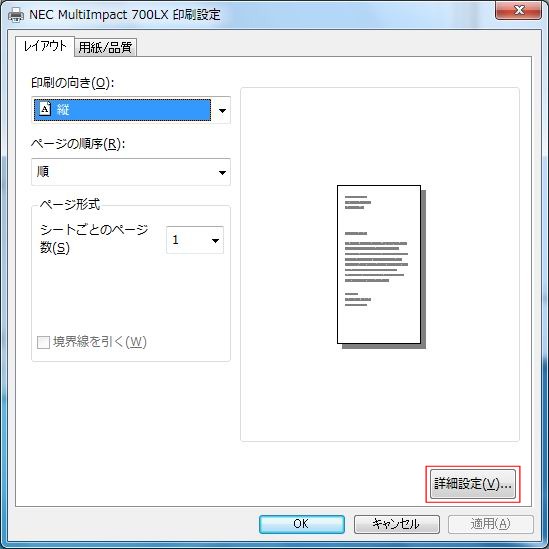This screenshot has width=549, height=549.
Task: Click the 順 page order field
Action: click(131, 172)
